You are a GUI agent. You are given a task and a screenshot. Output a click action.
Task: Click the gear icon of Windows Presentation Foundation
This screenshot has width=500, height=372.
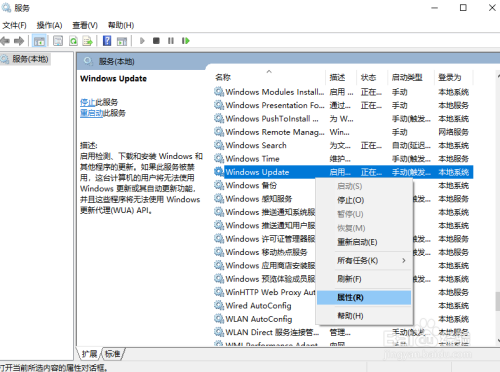coord(219,105)
